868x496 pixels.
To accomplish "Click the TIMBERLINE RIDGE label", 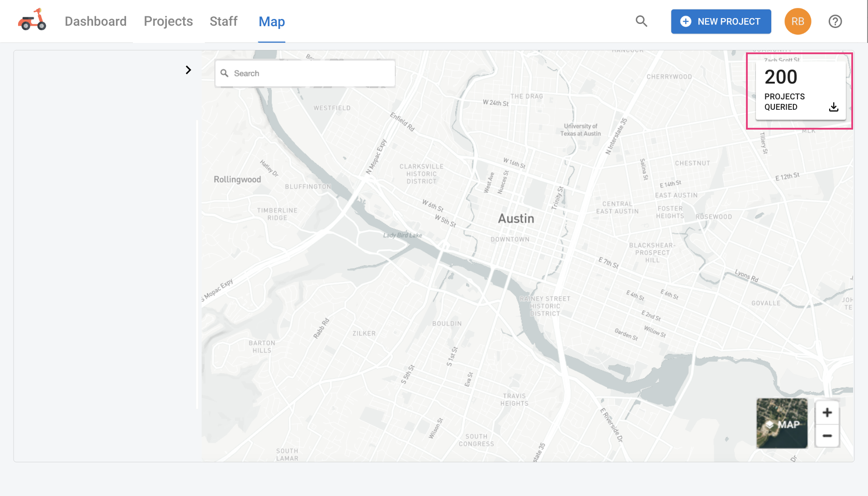I will tap(277, 214).
